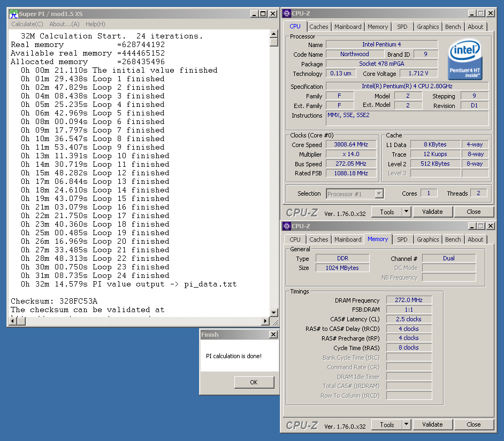Click Super PI vertical scrollbar down arrow

(x=273, y=313)
